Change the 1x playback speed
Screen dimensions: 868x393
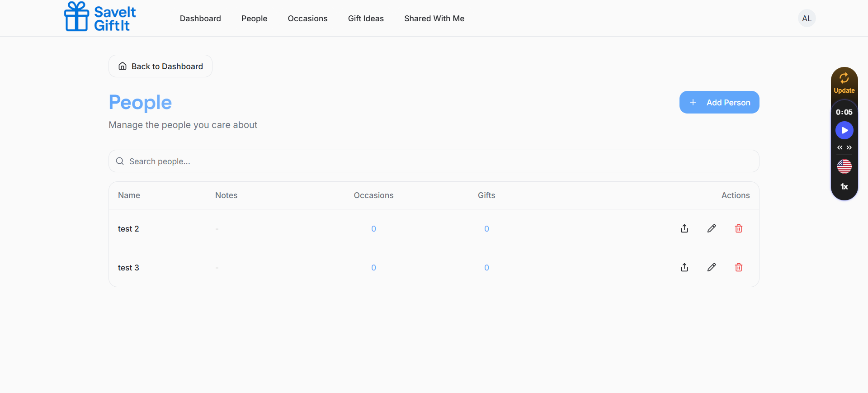844,186
